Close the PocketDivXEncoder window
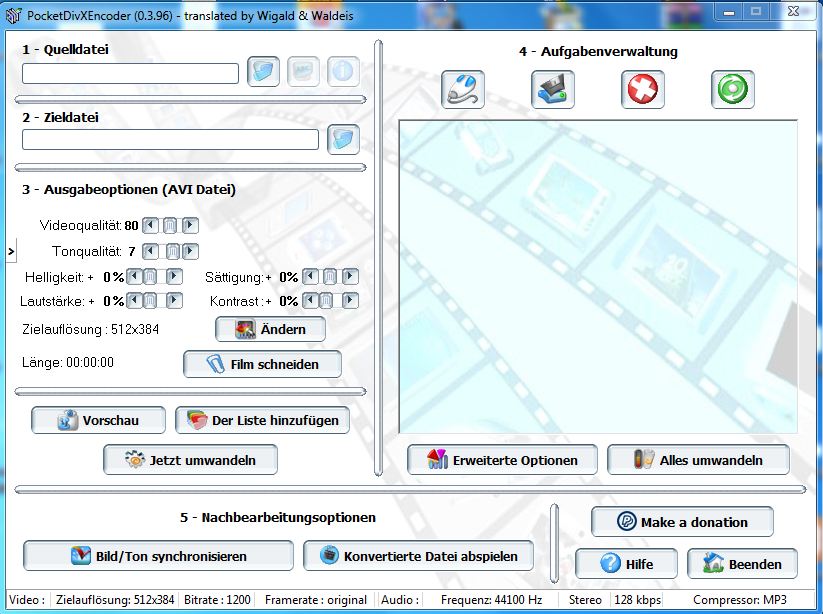Screen dimensions: 823x614 [x=793, y=12]
